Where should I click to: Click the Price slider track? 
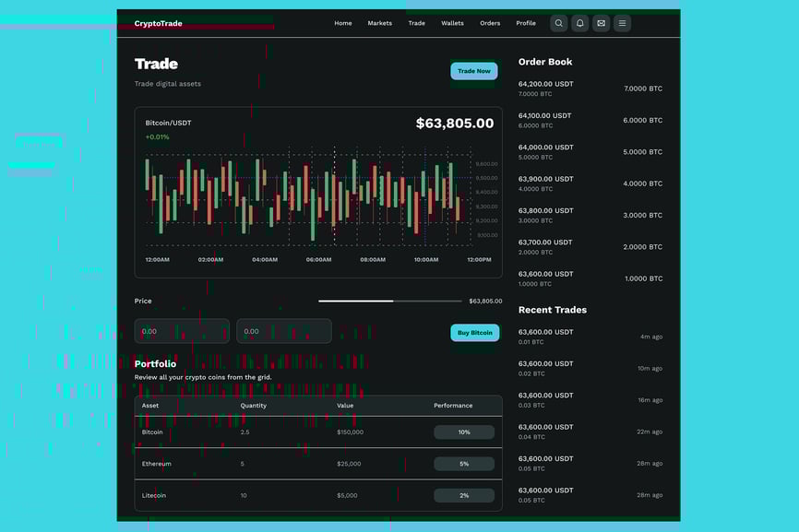(390, 301)
